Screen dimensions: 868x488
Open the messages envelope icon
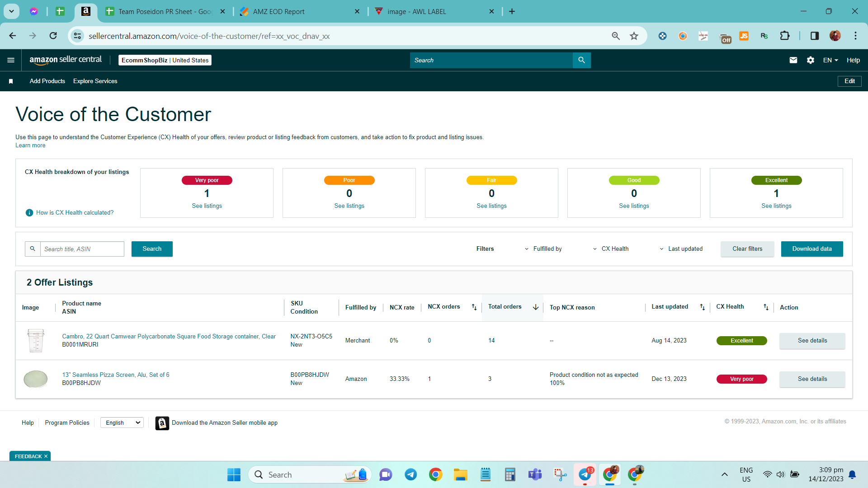[793, 60]
